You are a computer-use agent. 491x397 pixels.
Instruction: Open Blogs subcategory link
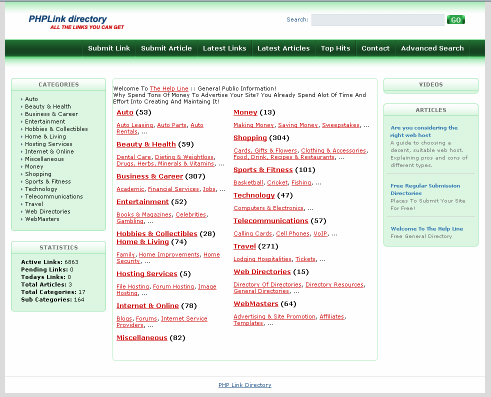click(124, 319)
